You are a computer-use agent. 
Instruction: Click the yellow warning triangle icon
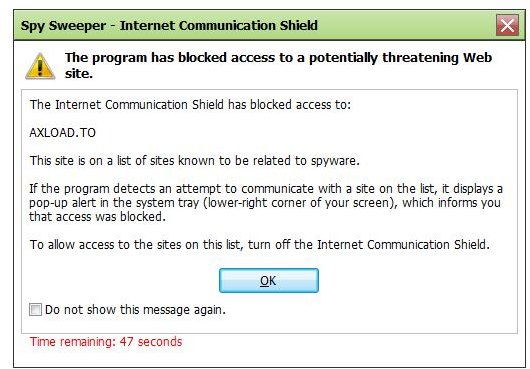pyautogui.click(x=40, y=66)
